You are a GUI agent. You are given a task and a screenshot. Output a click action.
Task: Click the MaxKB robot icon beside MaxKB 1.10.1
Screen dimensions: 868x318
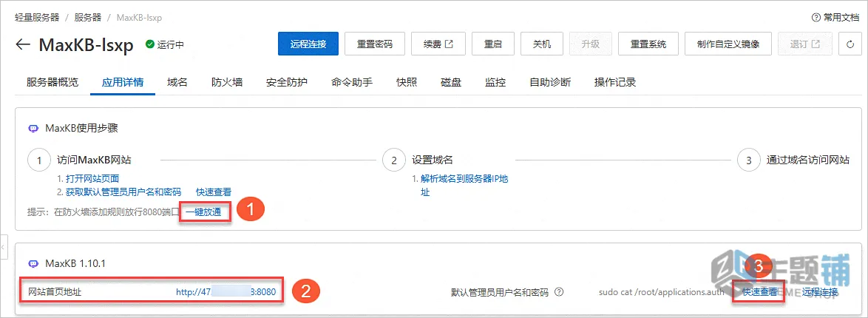33,263
